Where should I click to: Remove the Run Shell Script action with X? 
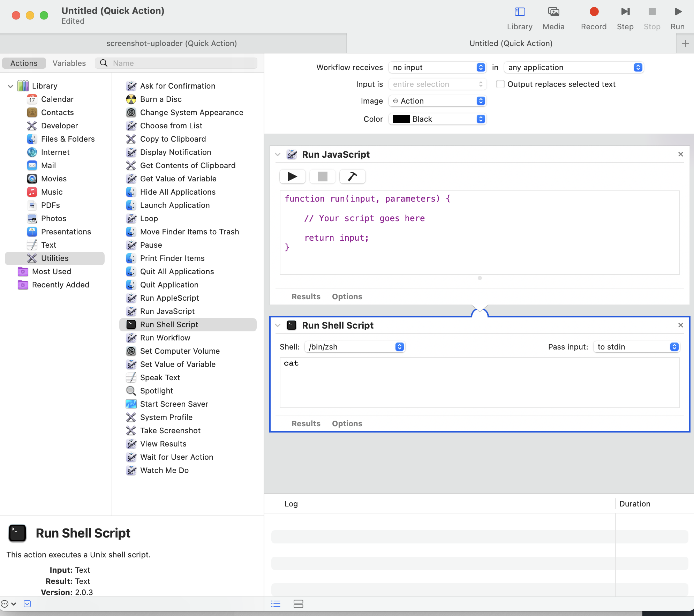click(x=680, y=325)
